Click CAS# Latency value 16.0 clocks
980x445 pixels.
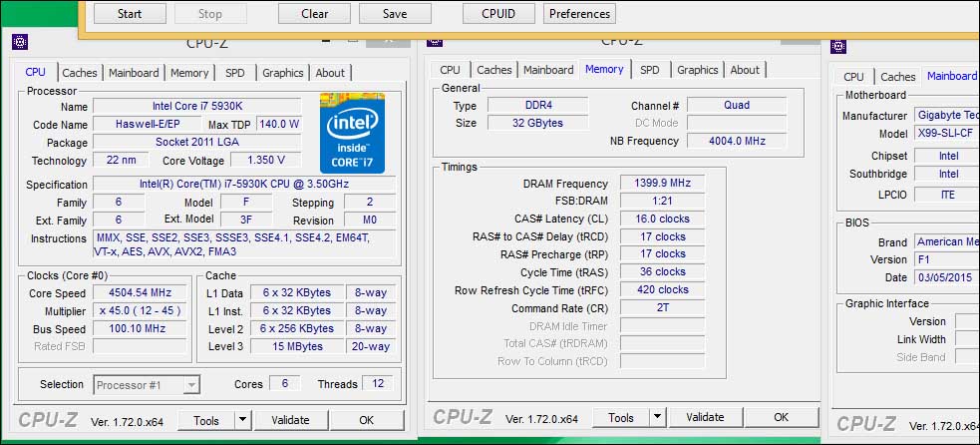tap(662, 219)
